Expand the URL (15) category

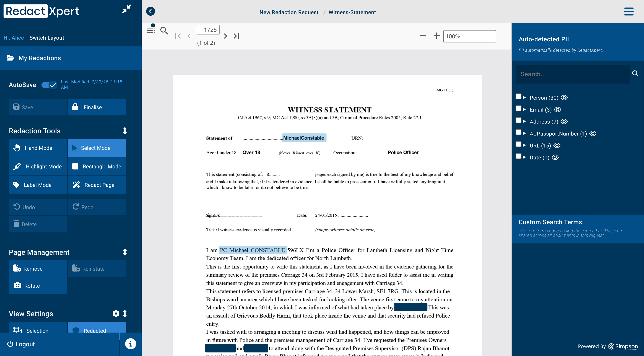(524, 145)
